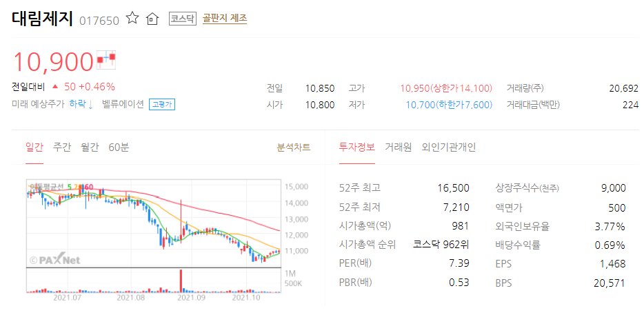Click the PBR(배) value 0.53
Screen dimensions: 644x315
point(459,283)
